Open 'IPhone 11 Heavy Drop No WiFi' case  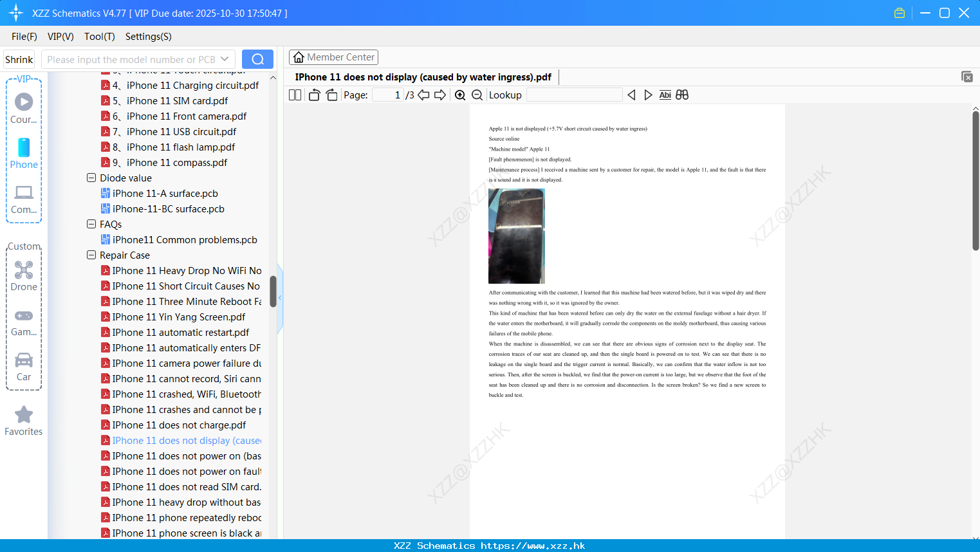181,270
